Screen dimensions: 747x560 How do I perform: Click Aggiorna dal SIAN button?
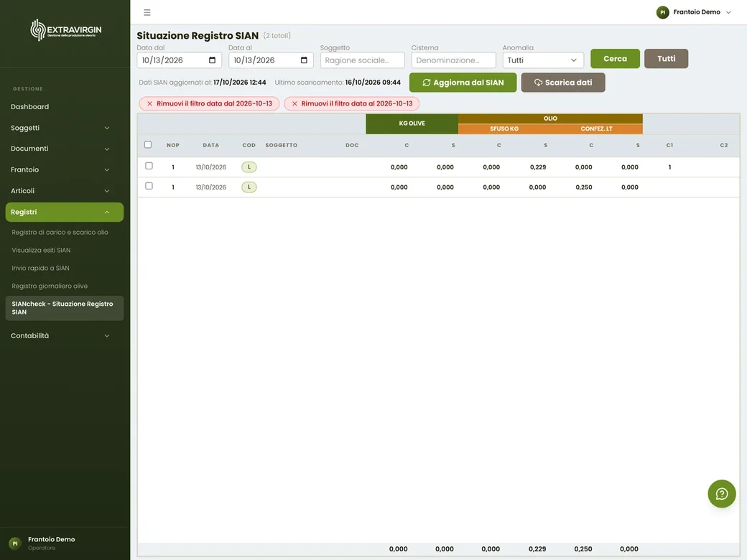pos(463,83)
